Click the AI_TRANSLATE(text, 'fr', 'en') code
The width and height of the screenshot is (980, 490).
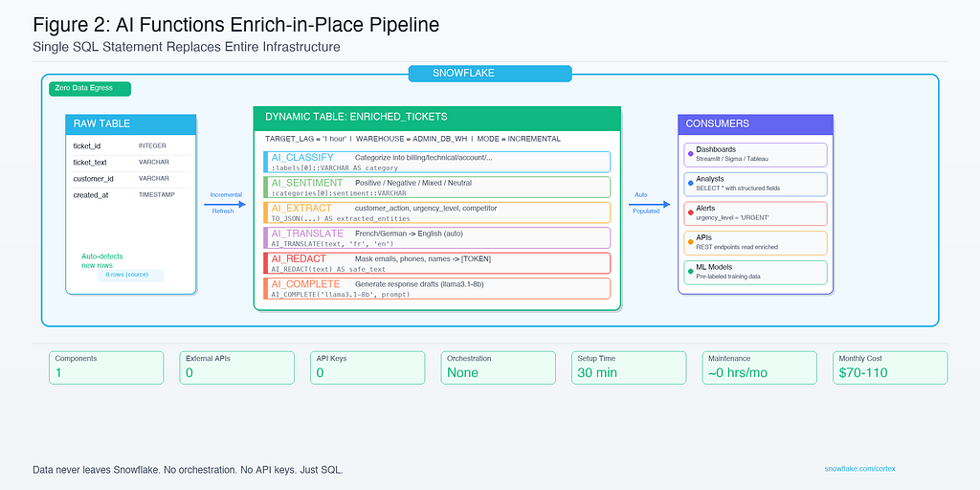tap(333, 243)
